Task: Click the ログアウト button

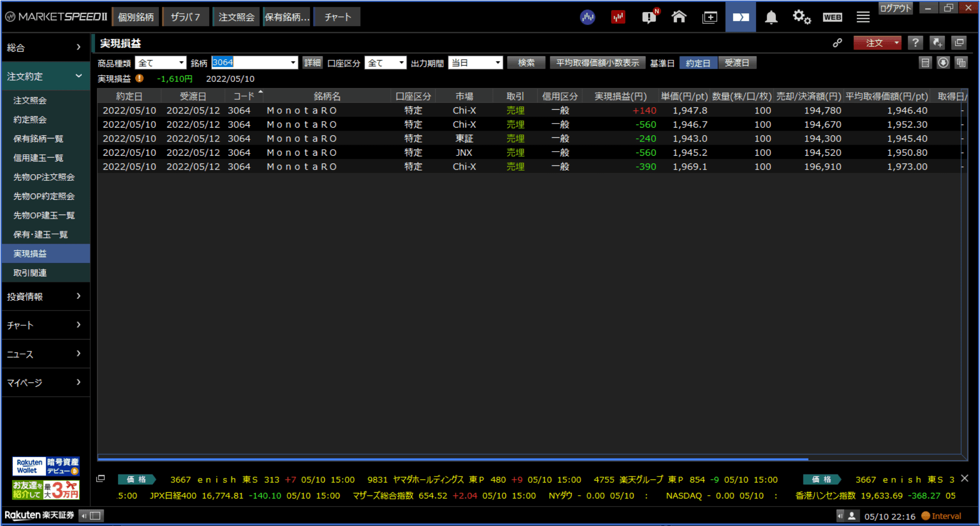Action: click(895, 8)
